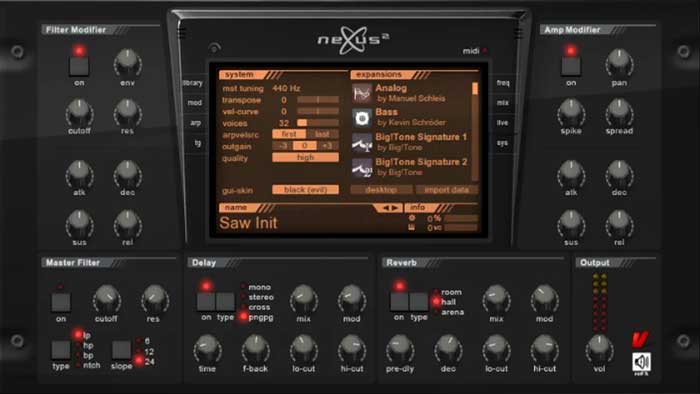Toggle the Delay on button

(x=206, y=302)
